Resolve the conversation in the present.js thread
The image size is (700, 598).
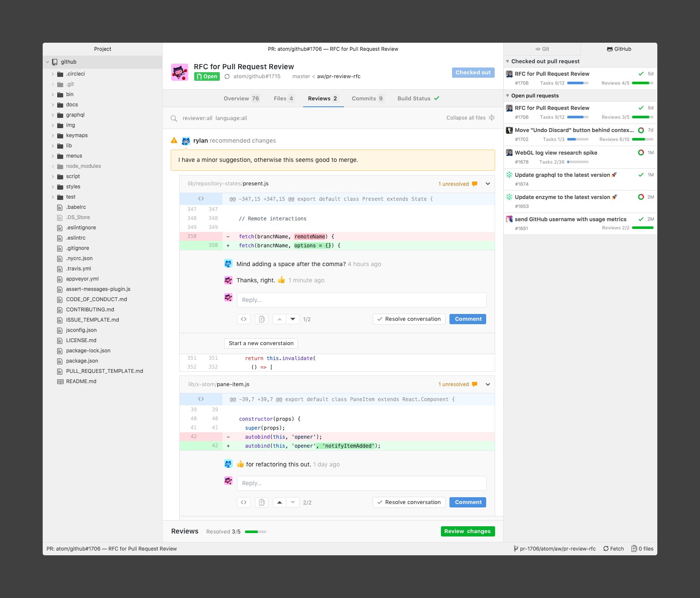409,319
